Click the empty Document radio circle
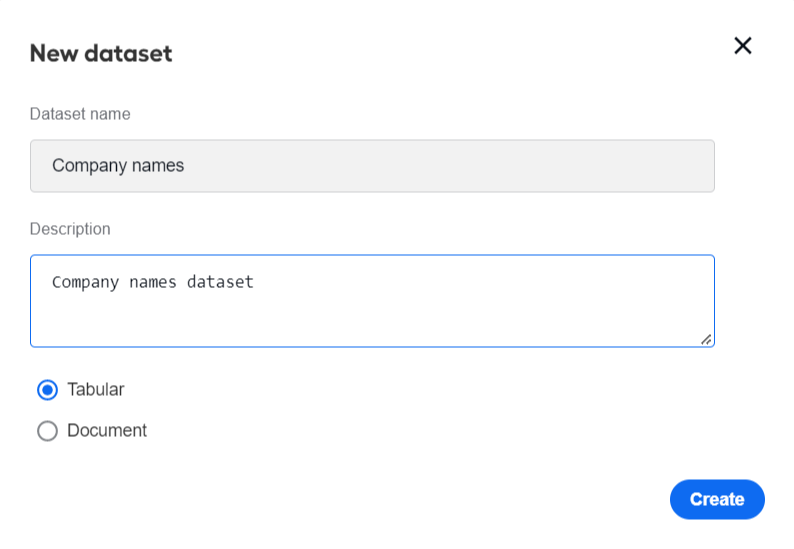The height and width of the screenshot is (549, 794). point(48,431)
